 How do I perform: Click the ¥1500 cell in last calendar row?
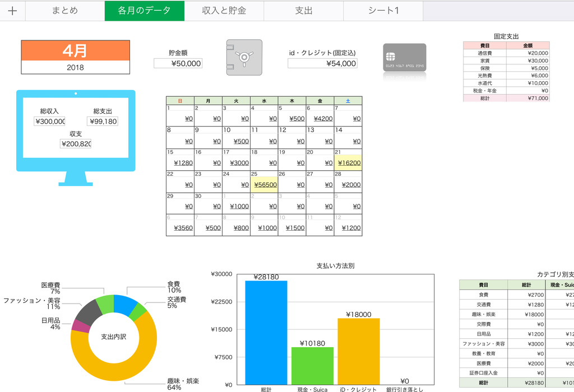(x=292, y=228)
